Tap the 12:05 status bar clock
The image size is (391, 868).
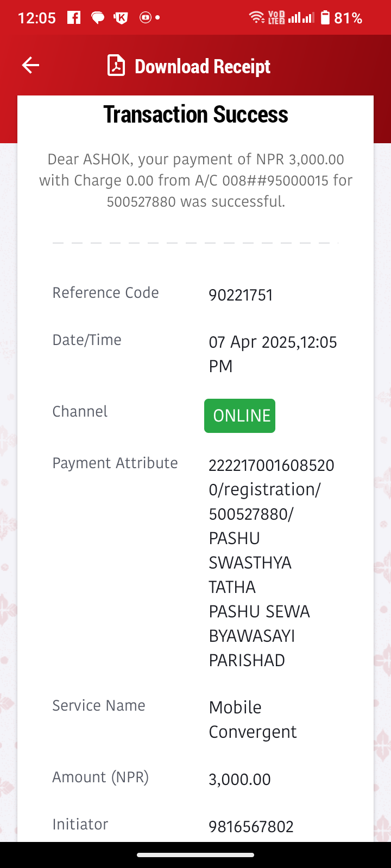tap(37, 18)
